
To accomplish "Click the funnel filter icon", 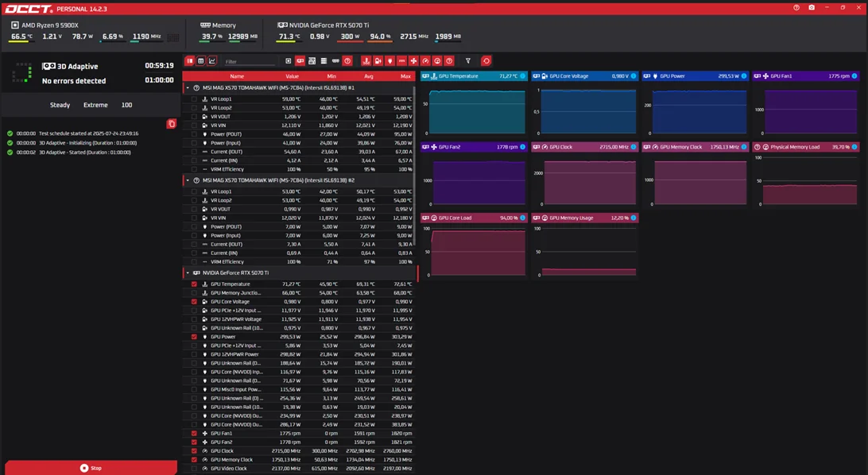I will [468, 61].
